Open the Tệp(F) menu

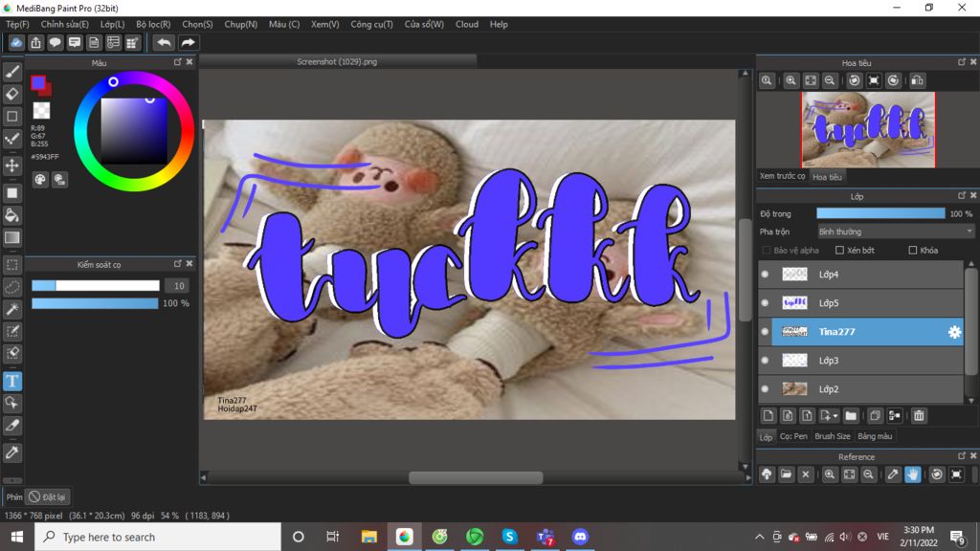point(17,24)
